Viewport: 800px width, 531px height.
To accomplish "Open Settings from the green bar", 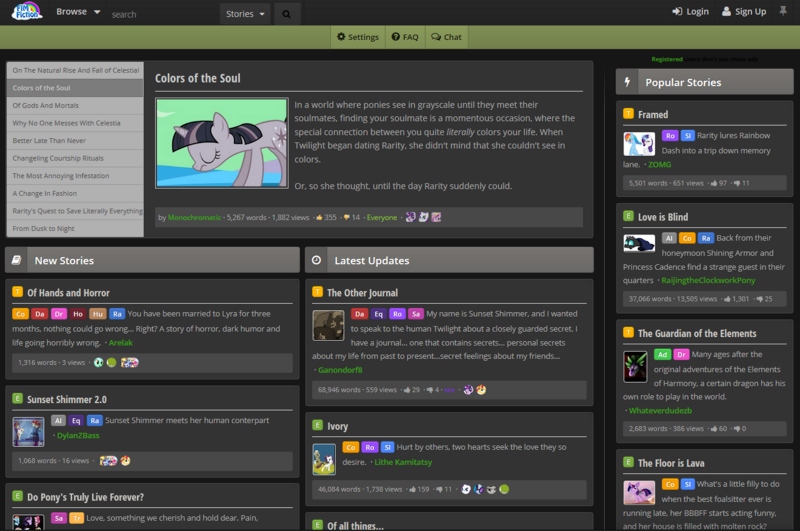I will 358,37.
